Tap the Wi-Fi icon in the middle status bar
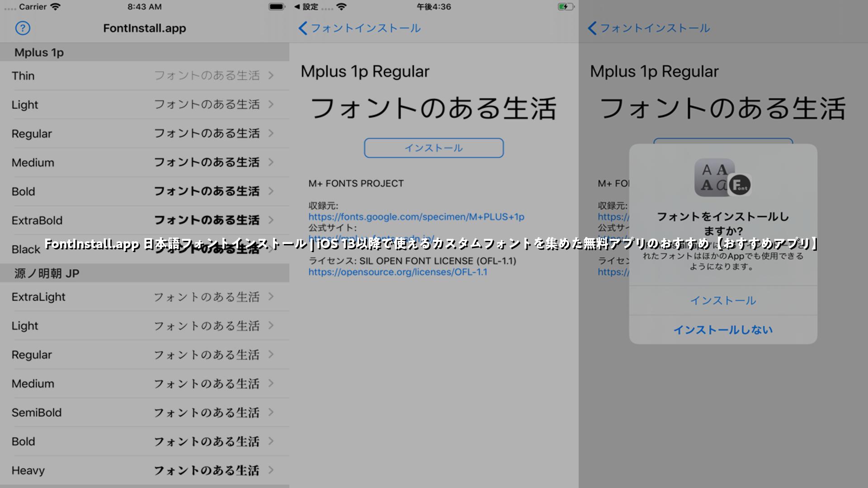Image resolution: width=868 pixels, height=488 pixels. (342, 7)
